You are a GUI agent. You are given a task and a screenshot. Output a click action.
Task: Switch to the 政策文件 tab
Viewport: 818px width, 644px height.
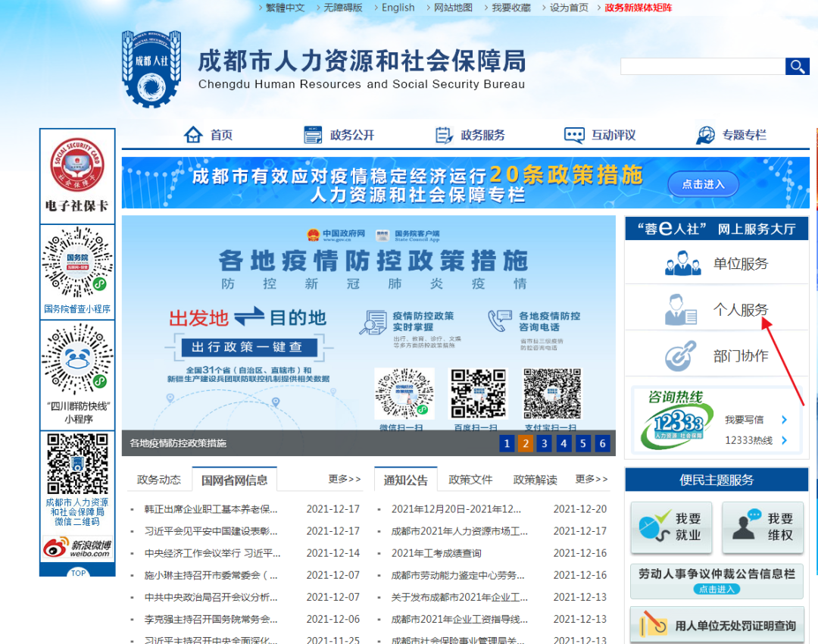tap(470, 480)
